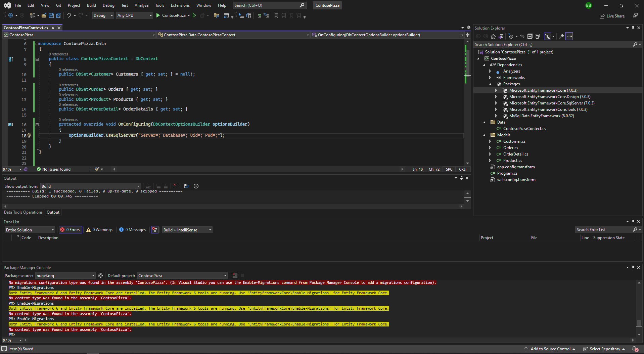Image resolution: width=644 pixels, height=354 pixels.
Task: Open the Extensions menu
Action: click(180, 5)
